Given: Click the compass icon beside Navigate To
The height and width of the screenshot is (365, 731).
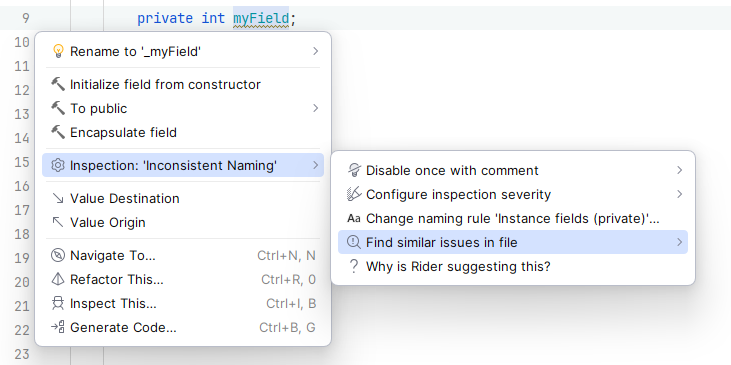Looking at the screenshot, I should 58,255.
